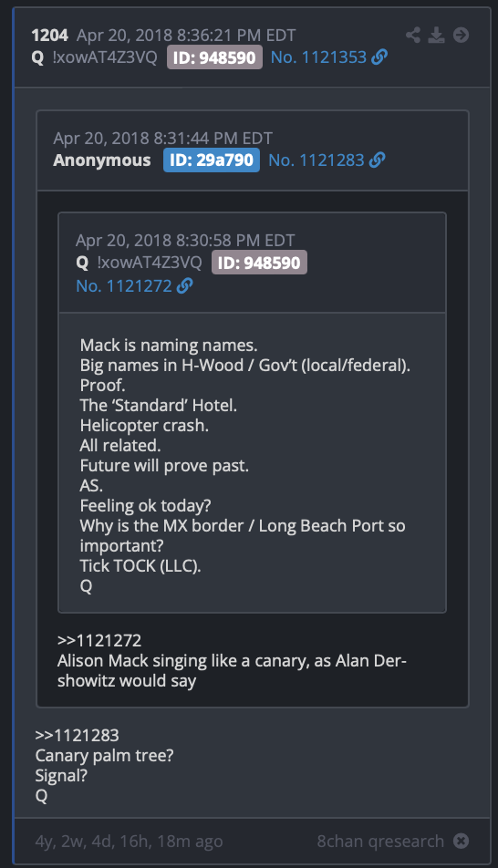Open post link No. 1121272
Screen dimensions: 498x868
124,285
